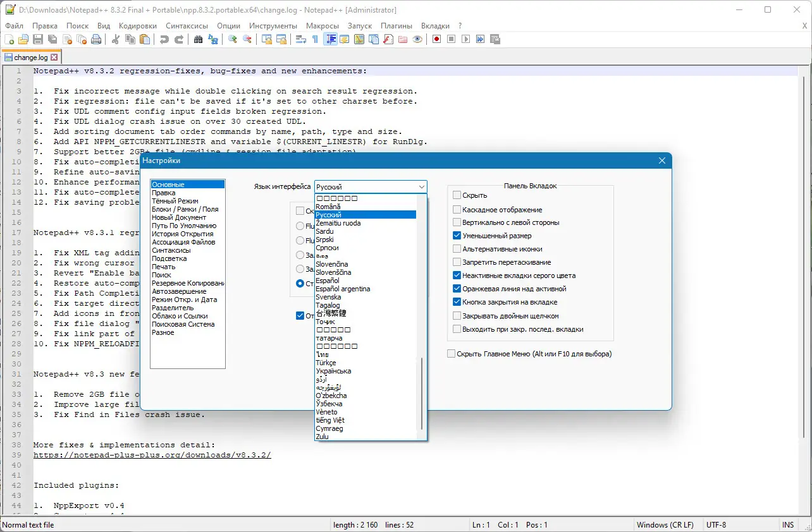This screenshot has height=532, width=812.
Task: Click the Open file folder icon
Action: (x=23, y=39)
